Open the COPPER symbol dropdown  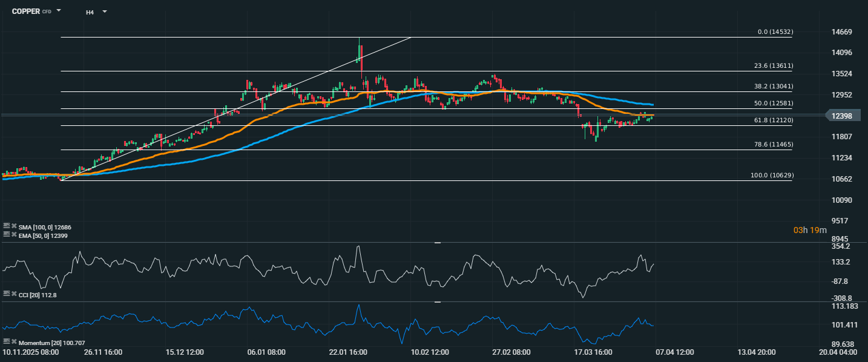point(59,11)
